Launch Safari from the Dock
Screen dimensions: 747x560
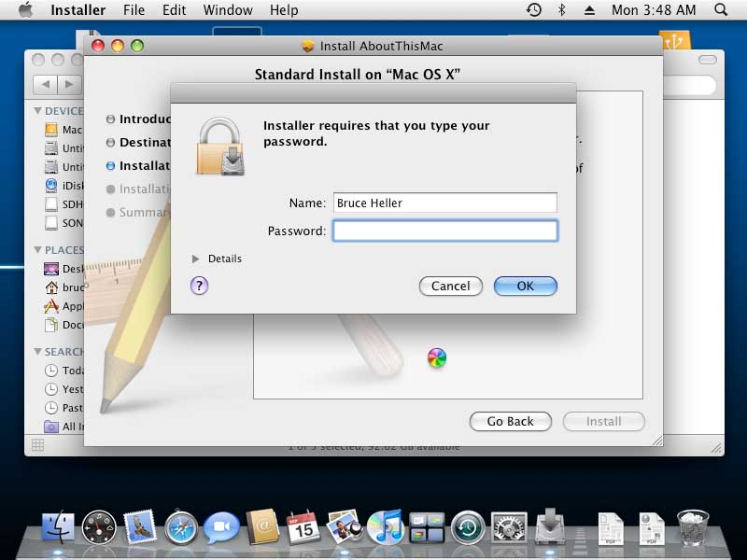(180, 527)
